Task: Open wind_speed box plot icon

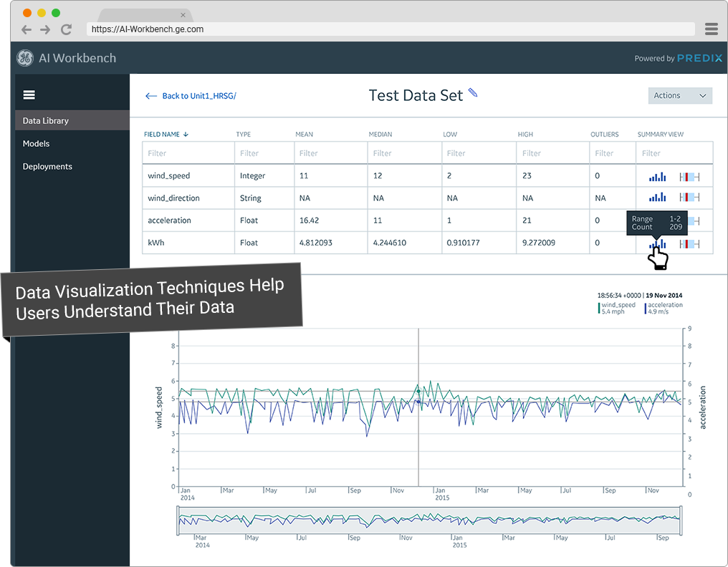Action: (x=689, y=177)
